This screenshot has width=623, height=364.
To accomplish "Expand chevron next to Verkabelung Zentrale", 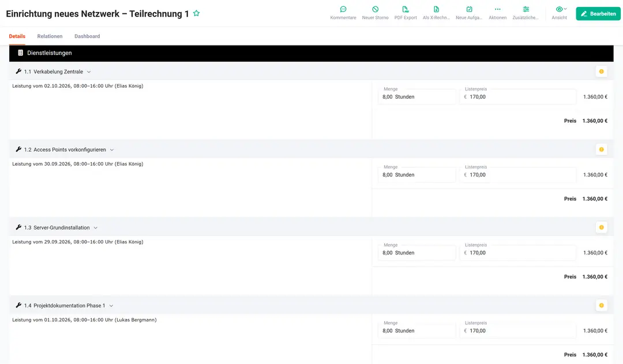I will 89,72.
